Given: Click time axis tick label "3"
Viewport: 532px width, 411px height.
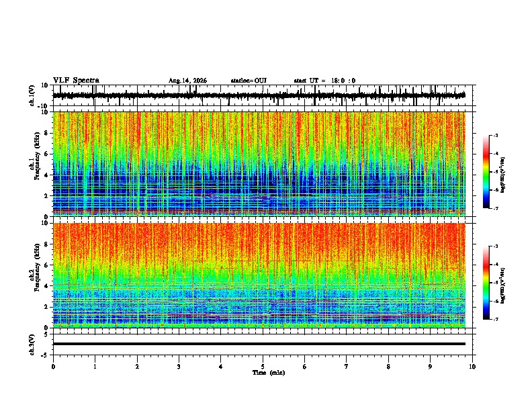Looking at the screenshot, I should 179,367.
